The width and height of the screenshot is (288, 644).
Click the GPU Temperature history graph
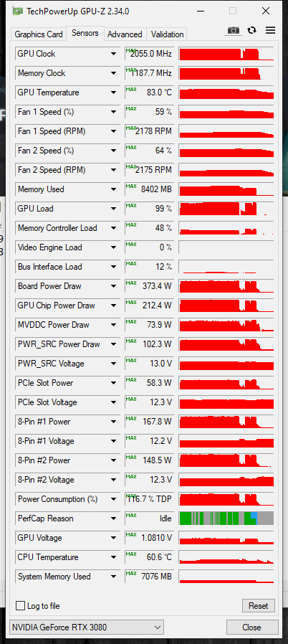(226, 93)
